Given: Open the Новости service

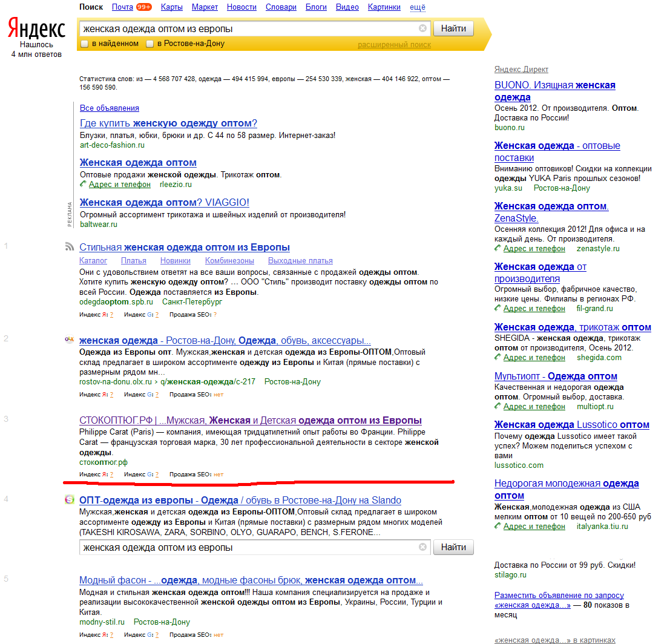Looking at the screenshot, I should pyautogui.click(x=242, y=7).
